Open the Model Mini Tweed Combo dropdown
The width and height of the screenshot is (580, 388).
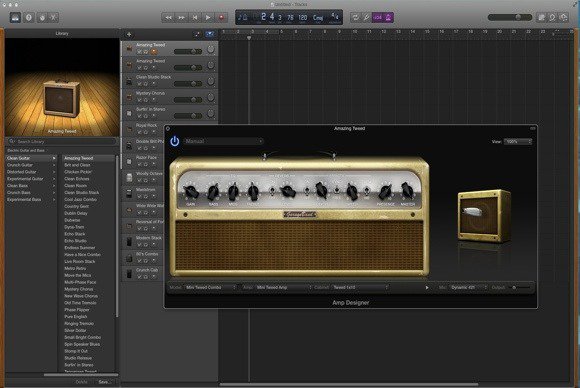pyautogui.click(x=210, y=287)
